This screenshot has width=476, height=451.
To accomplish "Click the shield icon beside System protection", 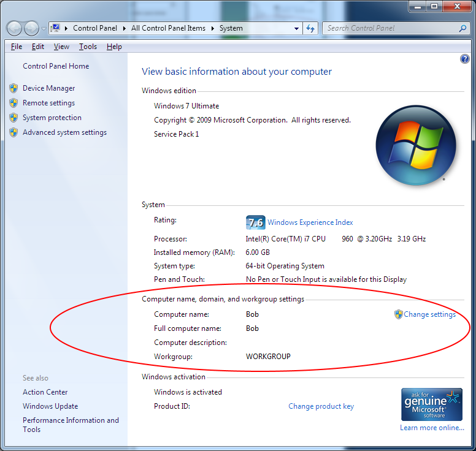I will [x=13, y=118].
